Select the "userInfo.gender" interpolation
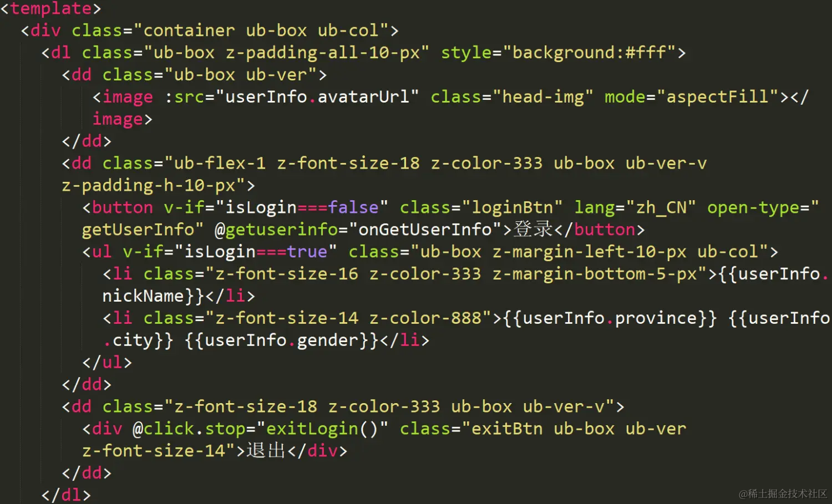This screenshot has width=832, height=504. click(x=281, y=340)
